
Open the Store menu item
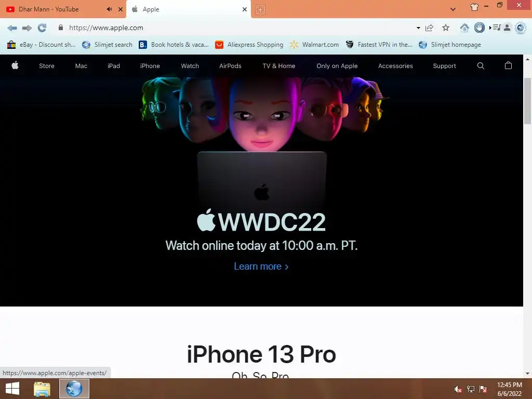(x=47, y=66)
